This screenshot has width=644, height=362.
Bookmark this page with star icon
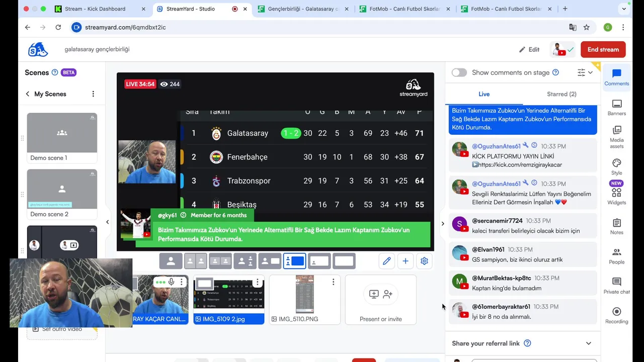point(587,27)
